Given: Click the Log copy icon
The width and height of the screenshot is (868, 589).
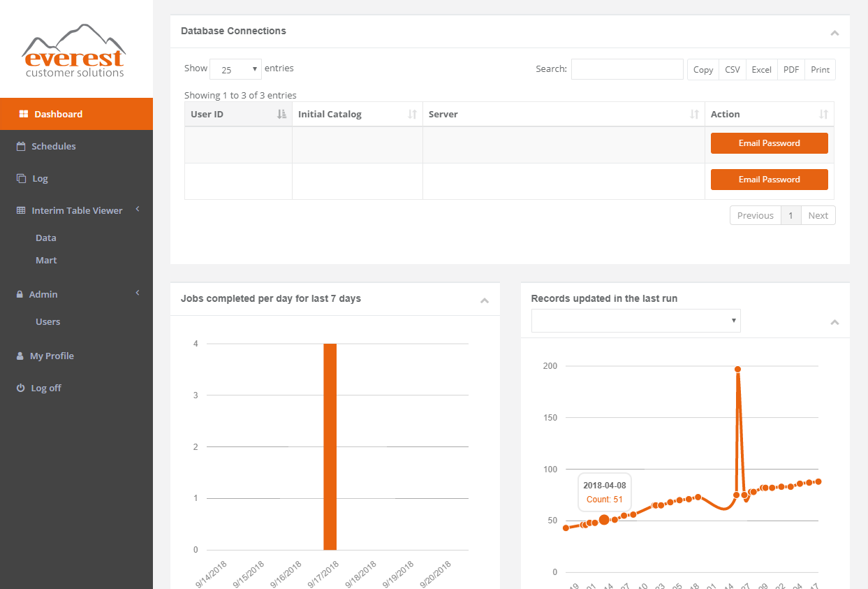Looking at the screenshot, I should coord(21,178).
